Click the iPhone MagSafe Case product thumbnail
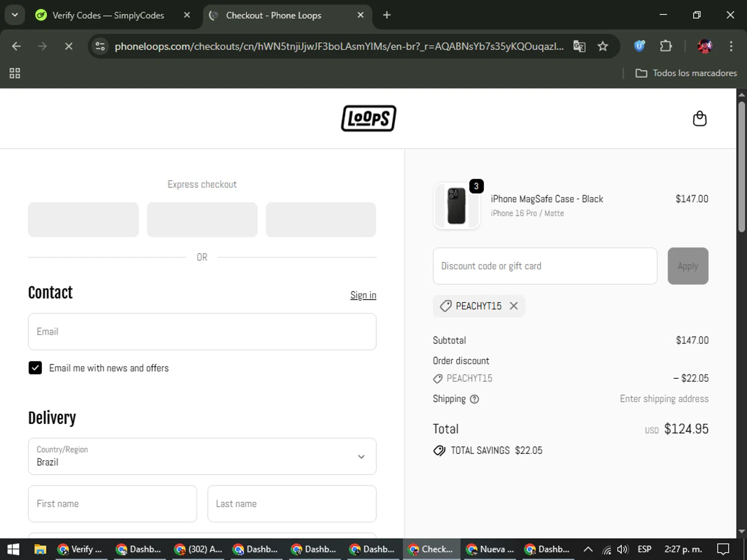 pos(457,206)
